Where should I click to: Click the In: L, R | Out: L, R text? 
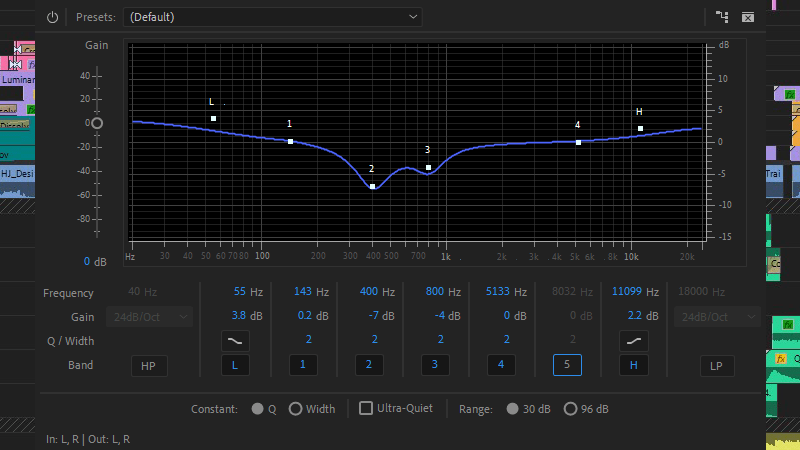click(x=88, y=439)
